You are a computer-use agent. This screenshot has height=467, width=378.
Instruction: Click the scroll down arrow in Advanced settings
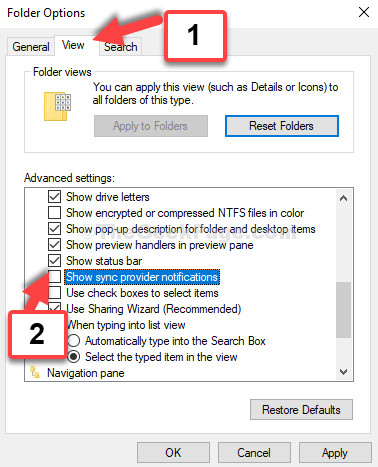343,371
